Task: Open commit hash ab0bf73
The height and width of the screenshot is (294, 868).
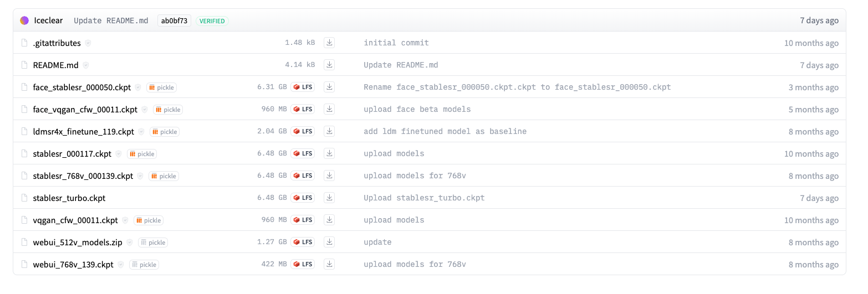Action: 174,20
